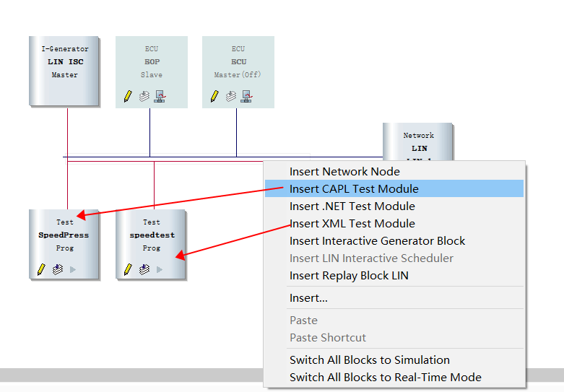
Task: Click the compile icon on speedtest module
Action: 144,269
